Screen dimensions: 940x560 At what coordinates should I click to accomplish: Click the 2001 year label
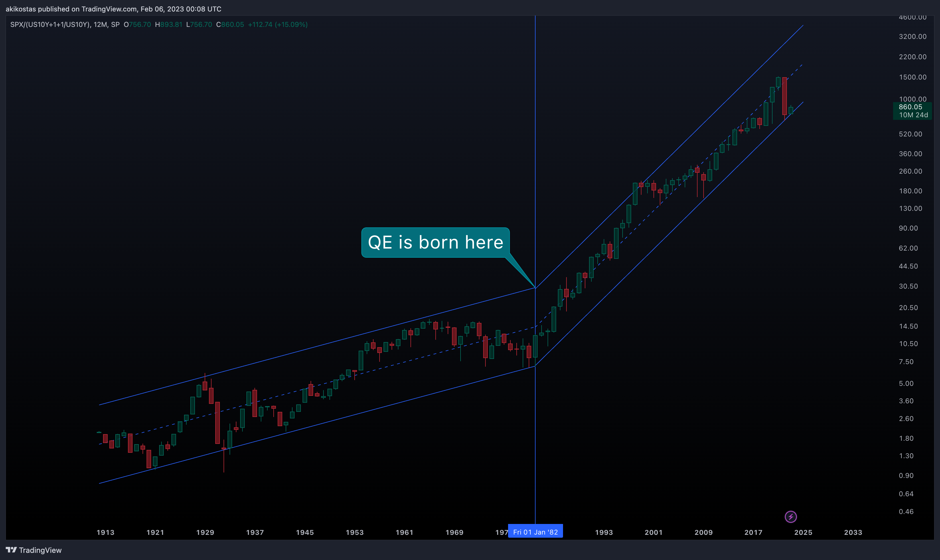click(653, 533)
